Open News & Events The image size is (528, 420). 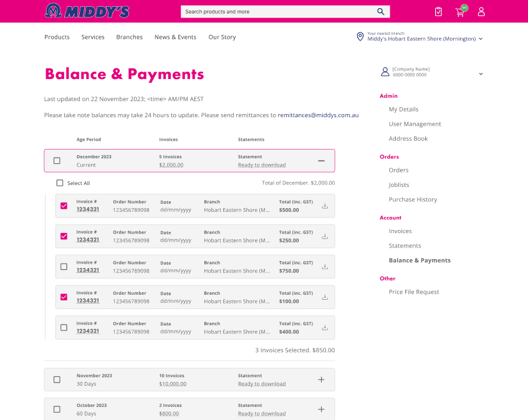(175, 37)
